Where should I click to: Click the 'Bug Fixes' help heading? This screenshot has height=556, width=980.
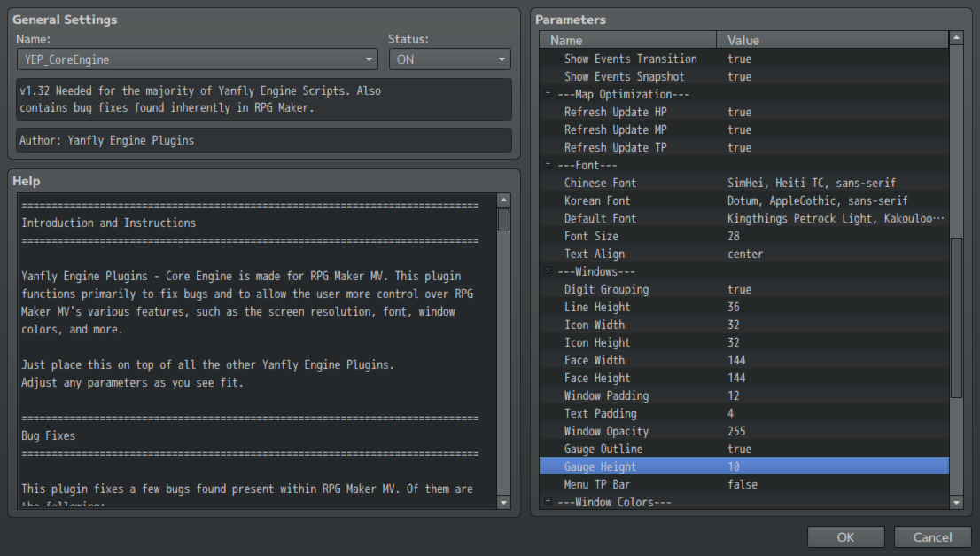[48, 436]
